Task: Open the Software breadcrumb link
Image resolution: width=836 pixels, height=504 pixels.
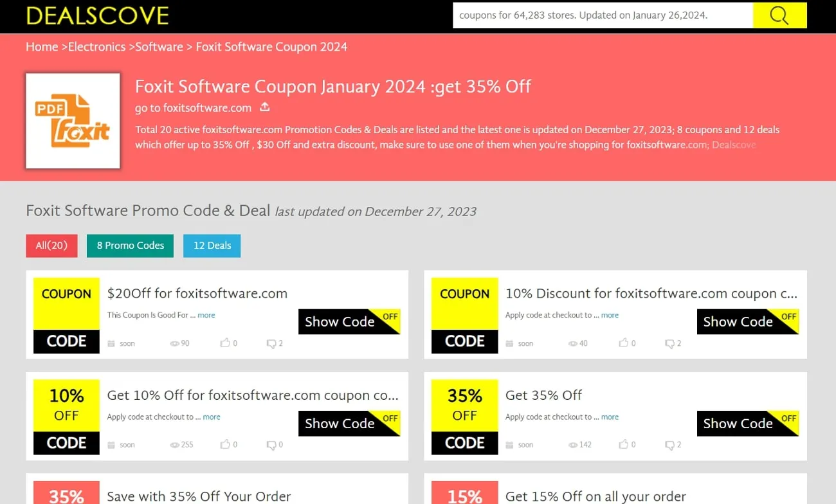Action: pos(159,46)
